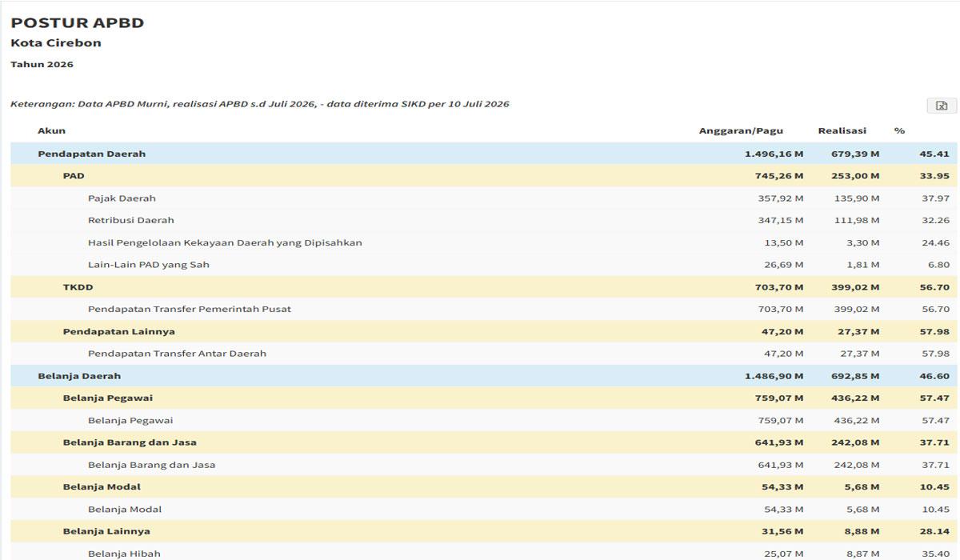Screen dimensions: 960x560
Task: Select the 3,30 M realization cell
Action: click(x=863, y=242)
